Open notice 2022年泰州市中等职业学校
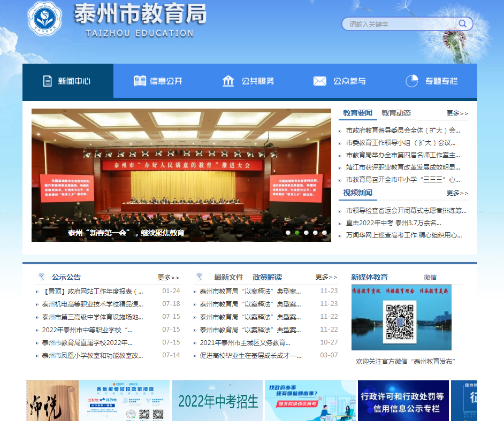Viewport: 504px width, 421px height. click(x=87, y=330)
